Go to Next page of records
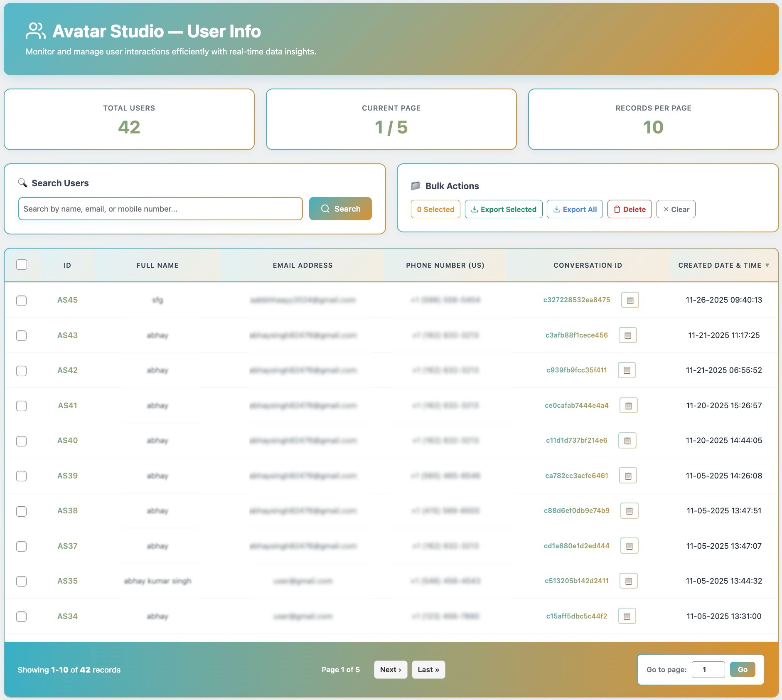This screenshot has height=700, width=782. pos(390,670)
